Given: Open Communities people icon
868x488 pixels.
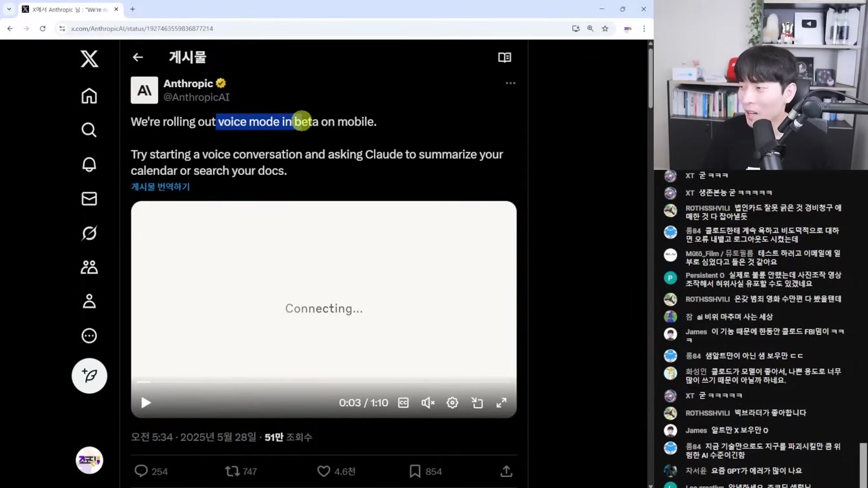Looking at the screenshot, I should (89, 267).
